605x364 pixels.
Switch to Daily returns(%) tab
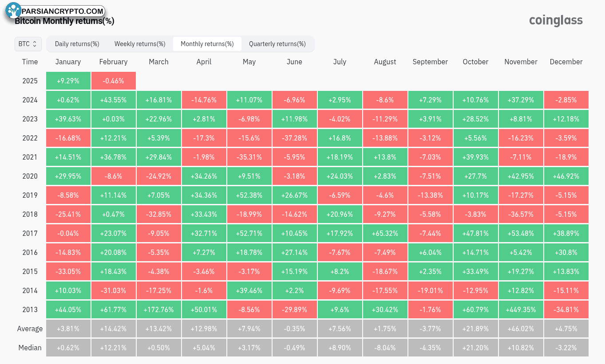click(77, 44)
